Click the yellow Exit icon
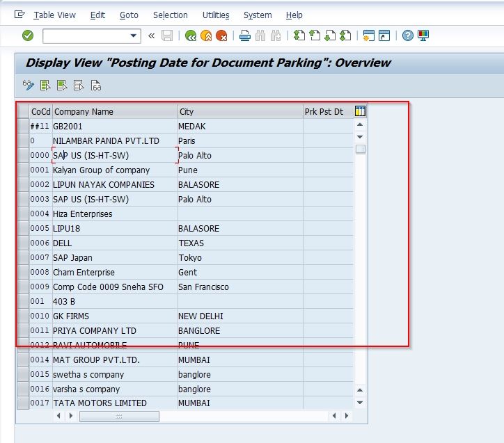The image size is (504, 443). point(206,35)
